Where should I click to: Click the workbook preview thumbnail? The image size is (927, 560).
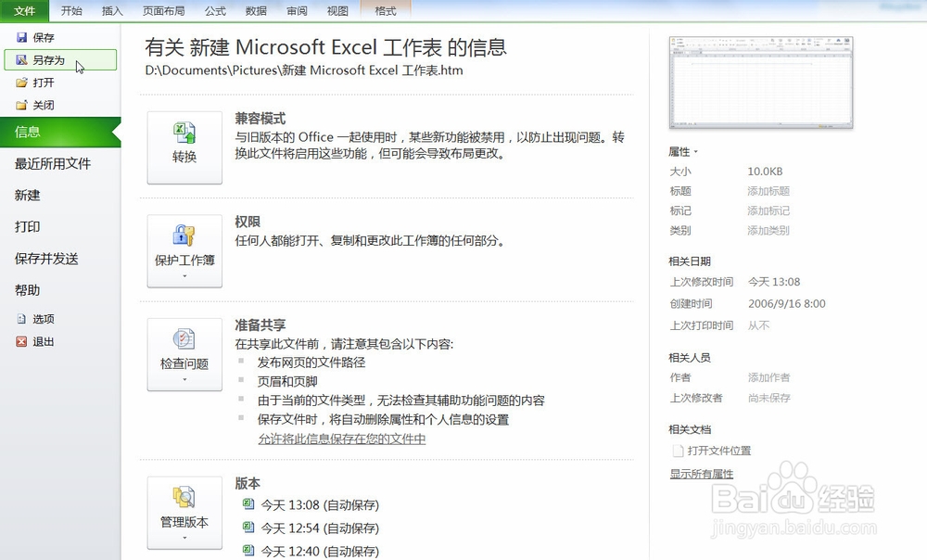761,83
